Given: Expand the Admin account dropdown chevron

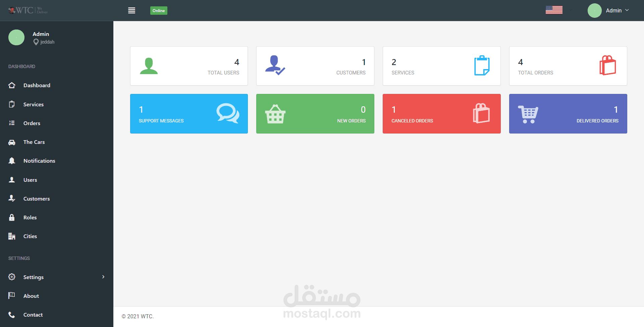Looking at the screenshot, I should tap(627, 10).
